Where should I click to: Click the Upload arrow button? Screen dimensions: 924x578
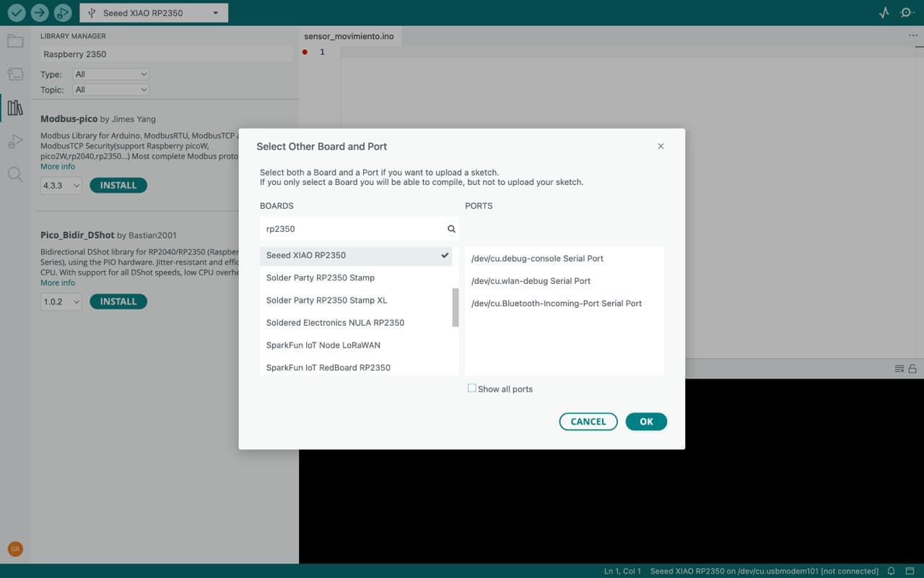click(x=39, y=12)
